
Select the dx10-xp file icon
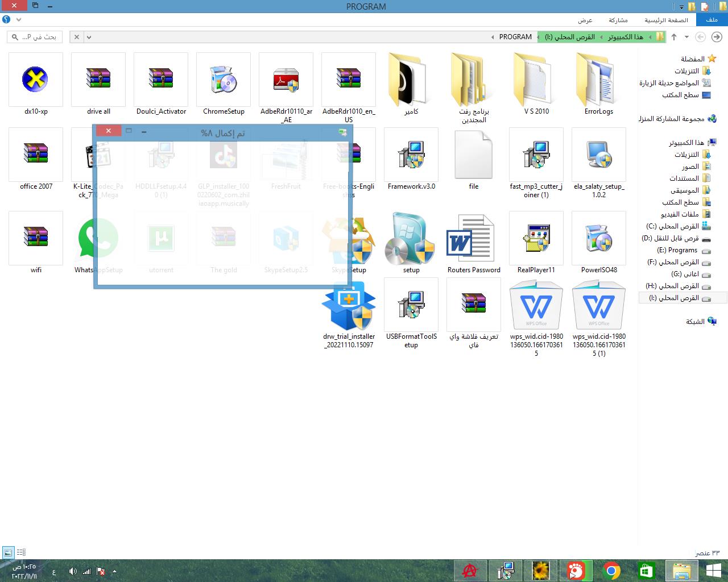36,80
